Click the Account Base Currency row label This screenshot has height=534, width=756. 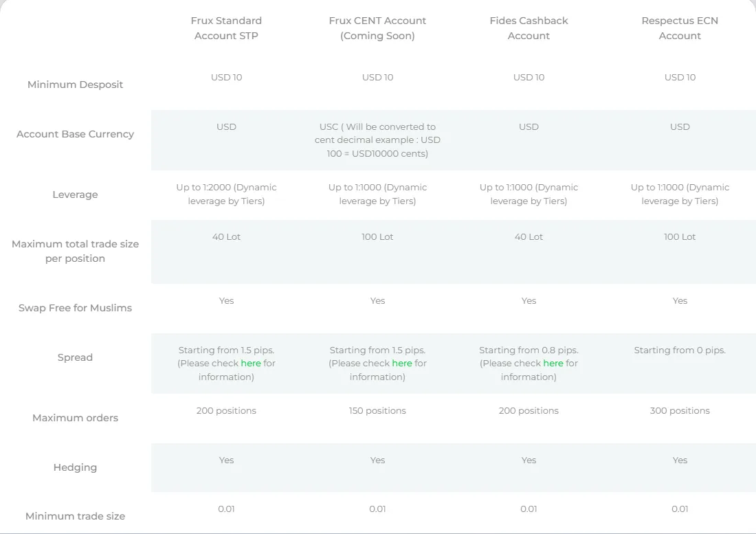[x=75, y=134]
